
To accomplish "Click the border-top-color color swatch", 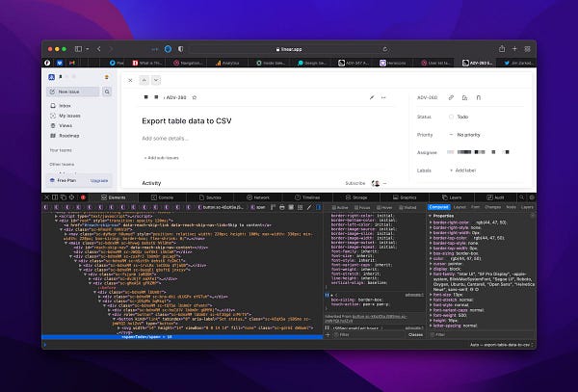I will pos(471,238).
